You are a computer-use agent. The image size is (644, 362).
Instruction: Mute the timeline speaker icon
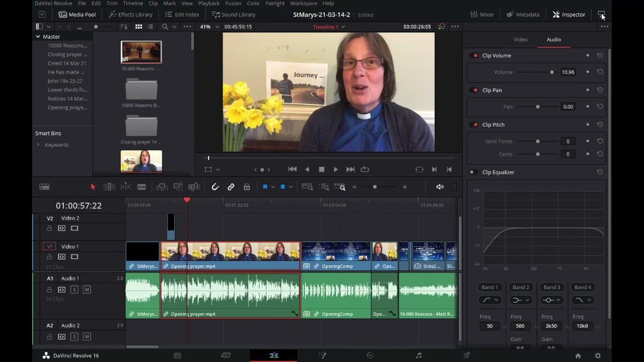tap(440, 187)
